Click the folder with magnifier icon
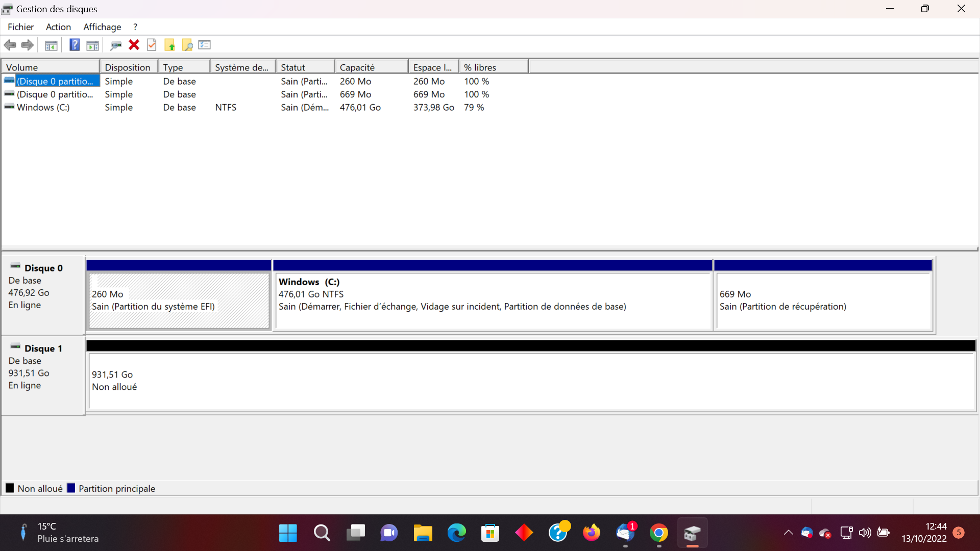 187,45
